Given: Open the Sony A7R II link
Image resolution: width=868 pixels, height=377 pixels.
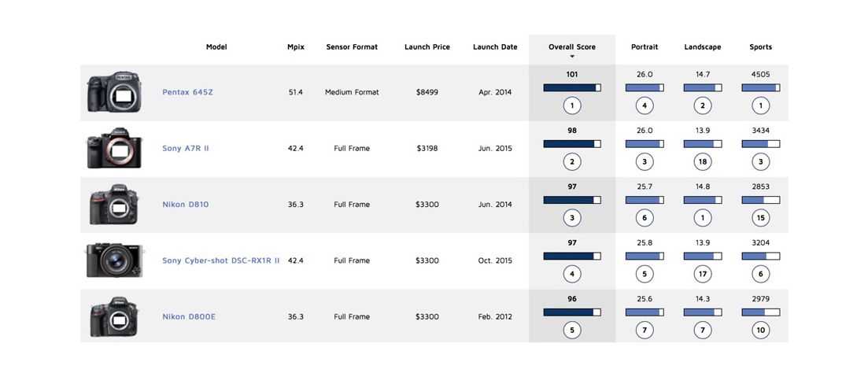Looking at the screenshot, I should 185,148.
